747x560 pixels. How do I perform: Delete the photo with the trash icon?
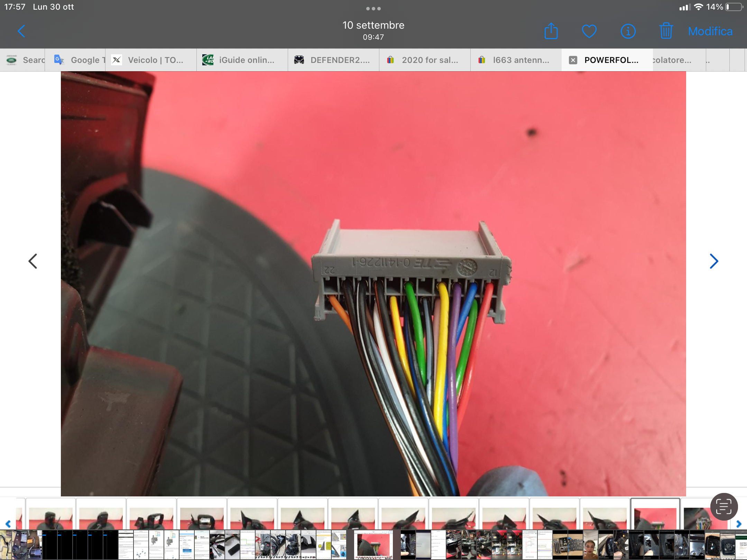[x=666, y=31]
